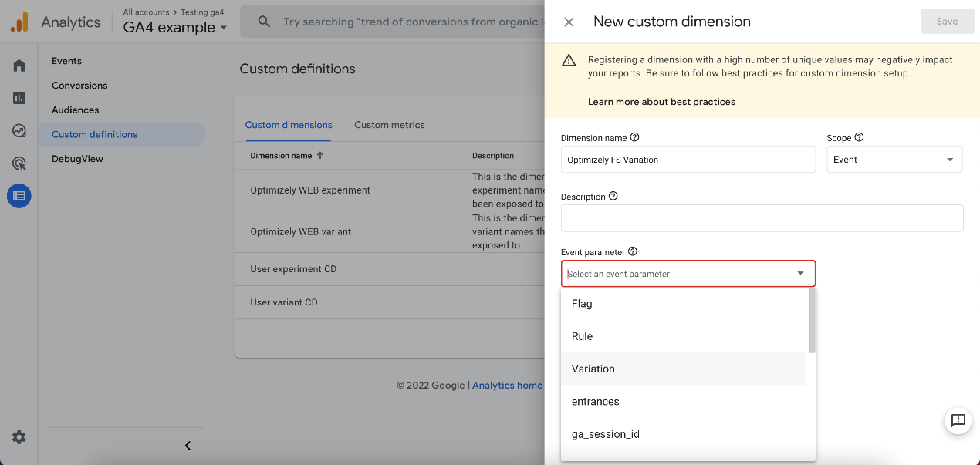Open the Admin gear icon

coord(19,437)
